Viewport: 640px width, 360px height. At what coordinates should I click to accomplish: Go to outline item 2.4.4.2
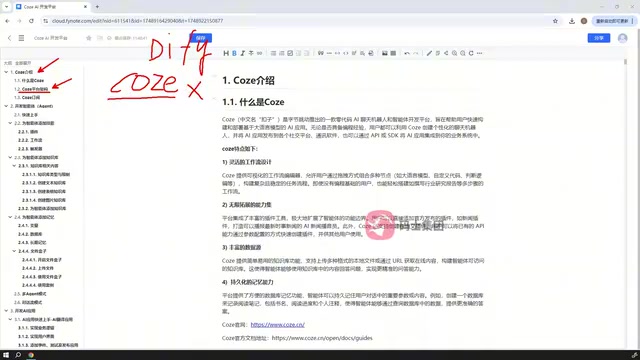[x=38, y=268]
